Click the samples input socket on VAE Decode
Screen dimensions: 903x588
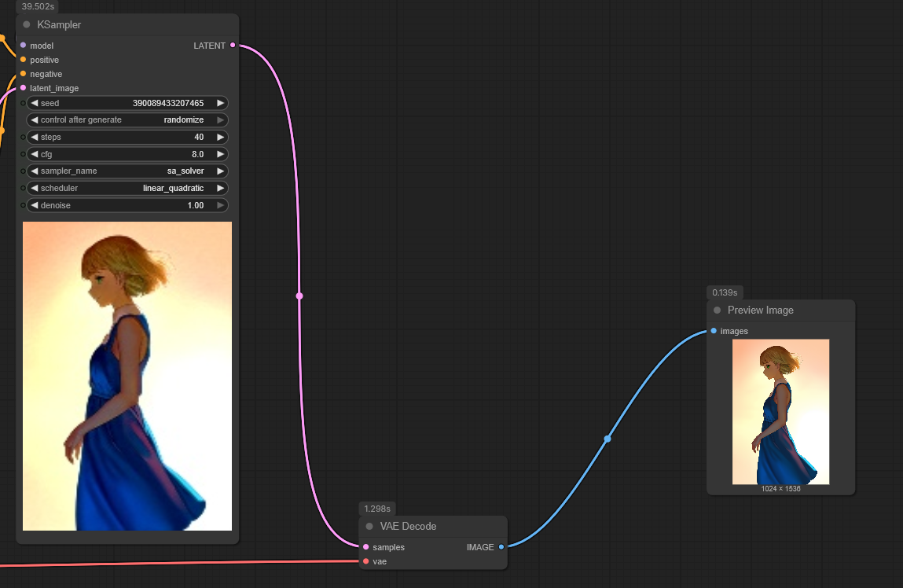tap(365, 546)
